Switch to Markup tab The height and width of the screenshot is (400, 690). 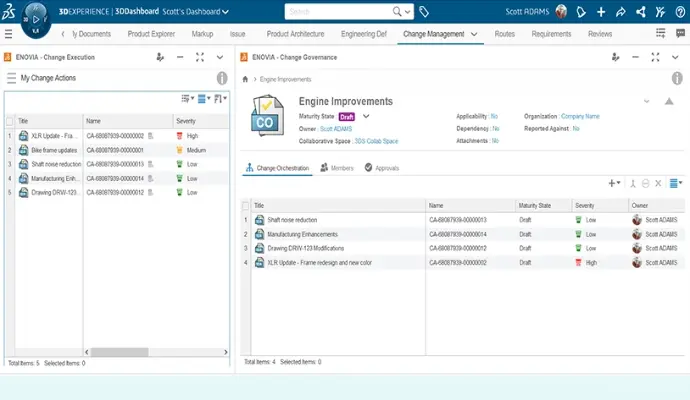[x=202, y=34]
